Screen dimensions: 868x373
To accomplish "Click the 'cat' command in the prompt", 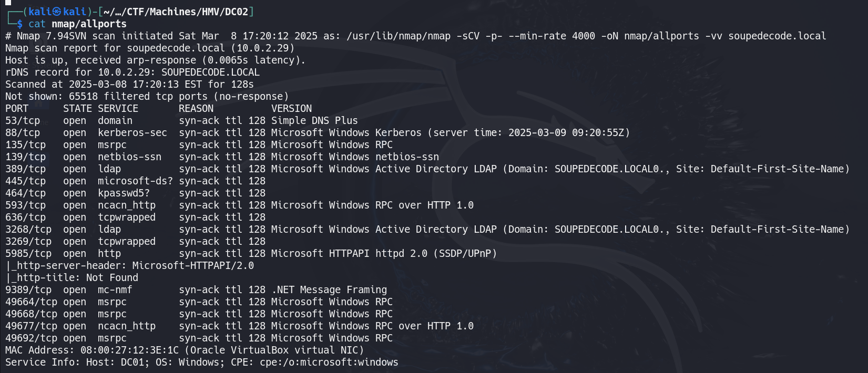I will (37, 24).
